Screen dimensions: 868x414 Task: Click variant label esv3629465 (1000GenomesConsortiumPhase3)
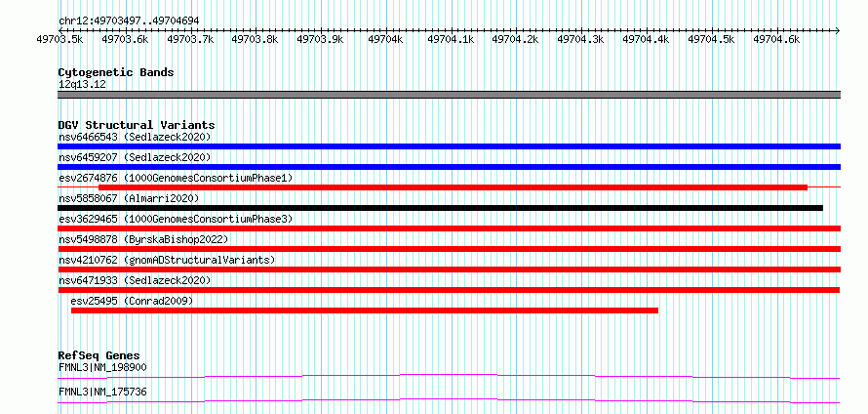(x=176, y=219)
